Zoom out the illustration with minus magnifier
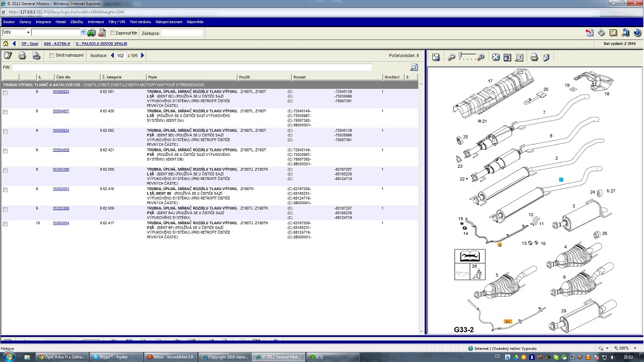This screenshot has height=362, width=644. [x=451, y=57]
